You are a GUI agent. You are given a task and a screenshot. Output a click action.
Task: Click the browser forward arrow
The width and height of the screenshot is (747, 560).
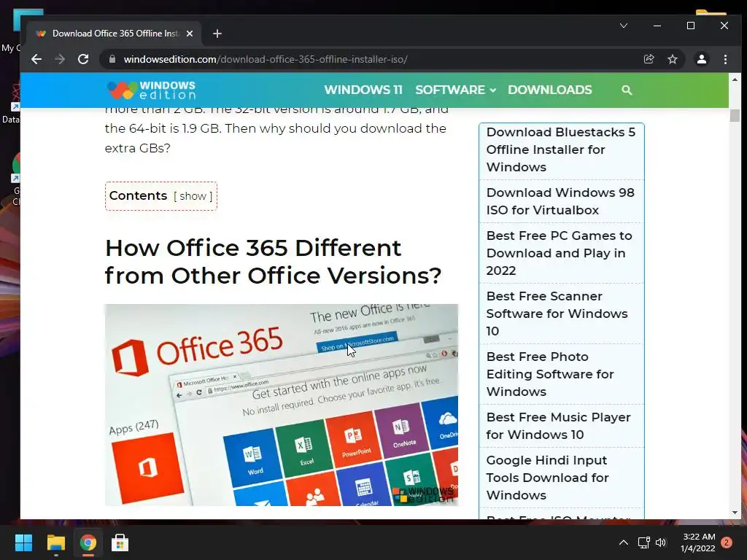click(x=60, y=59)
